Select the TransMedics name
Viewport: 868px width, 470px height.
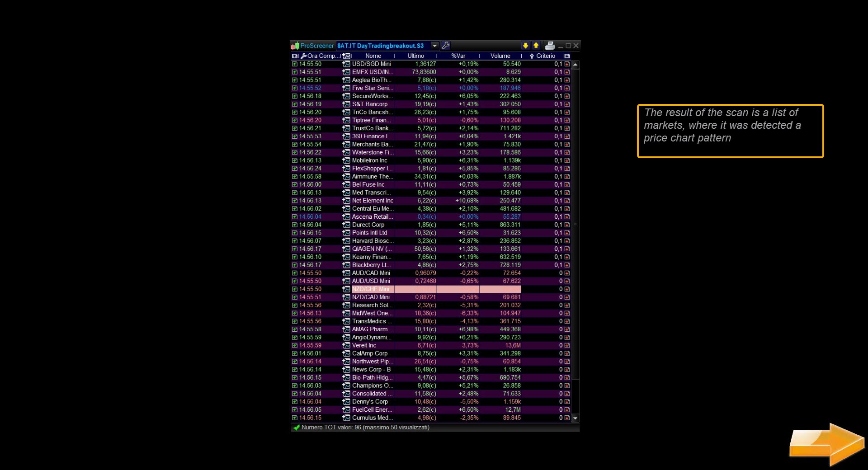point(372,321)
